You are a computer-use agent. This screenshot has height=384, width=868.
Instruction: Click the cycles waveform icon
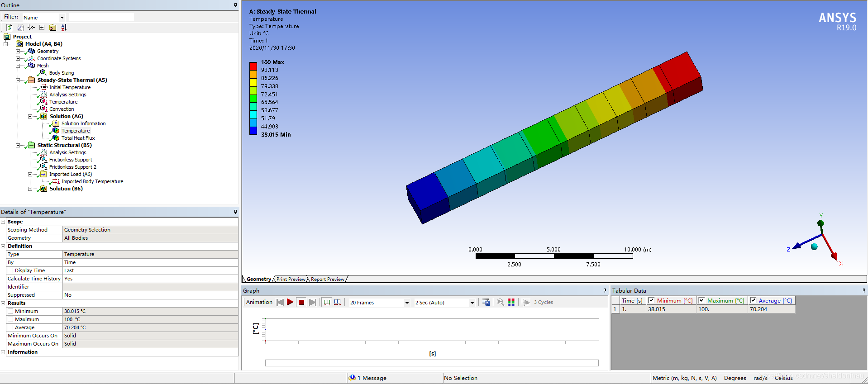526,302
